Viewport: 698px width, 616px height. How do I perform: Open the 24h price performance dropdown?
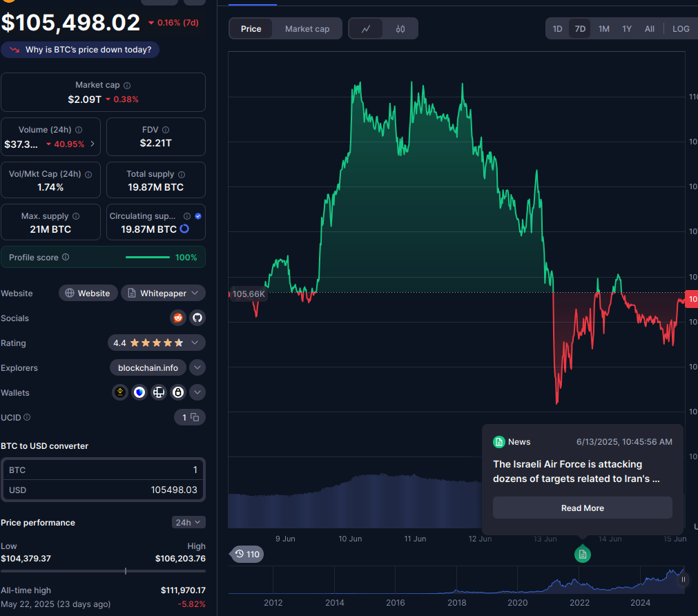click(188, 523)
